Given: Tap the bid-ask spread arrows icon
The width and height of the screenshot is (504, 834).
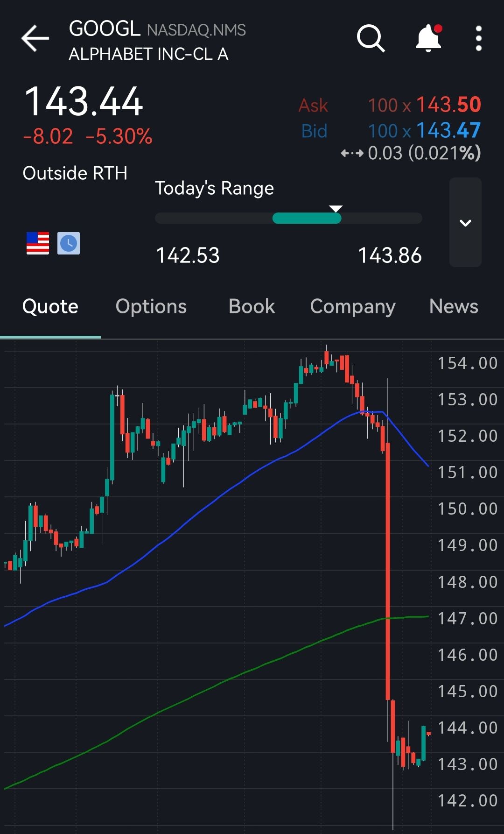Looking at the screenshot, I should 352,153.
